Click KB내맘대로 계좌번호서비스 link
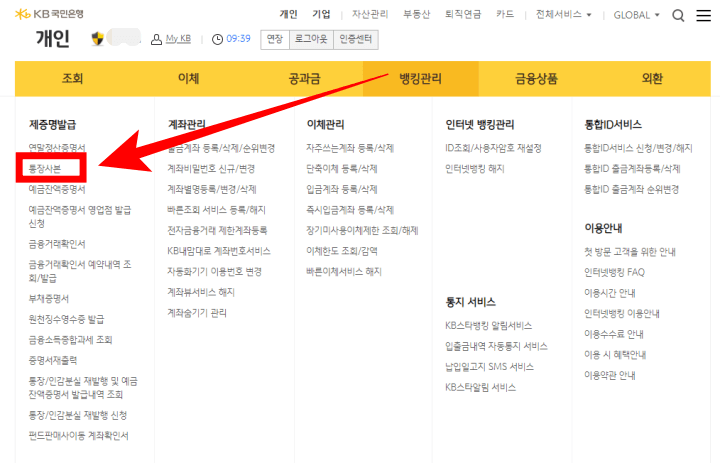This screenshot has height=463, width=720. point(219,251)
